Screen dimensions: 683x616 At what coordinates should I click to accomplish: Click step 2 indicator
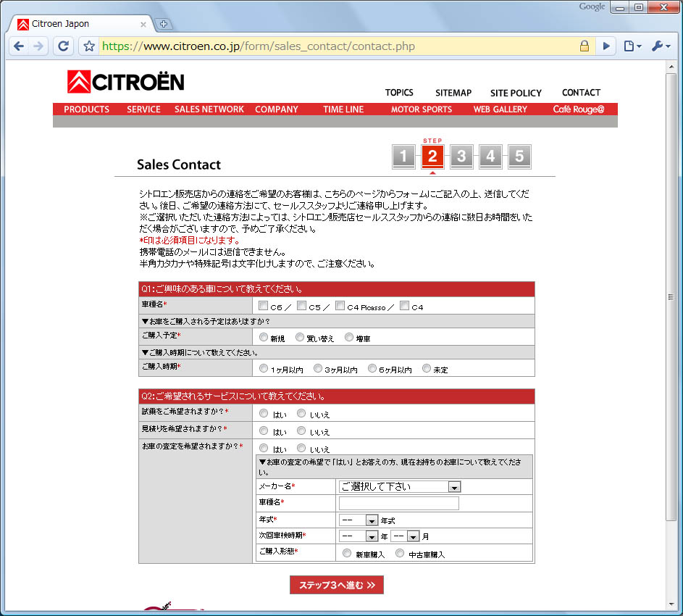[432, 156]
